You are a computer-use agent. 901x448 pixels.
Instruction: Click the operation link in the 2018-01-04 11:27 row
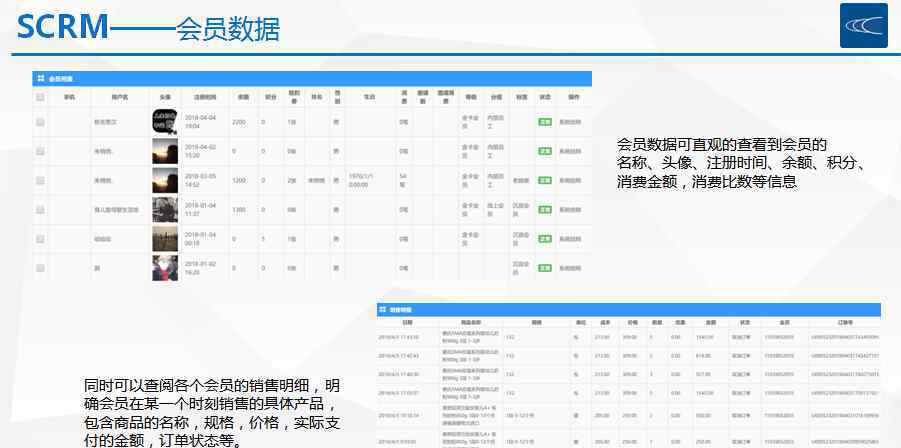pyautogui.click(x=571, y=210)
